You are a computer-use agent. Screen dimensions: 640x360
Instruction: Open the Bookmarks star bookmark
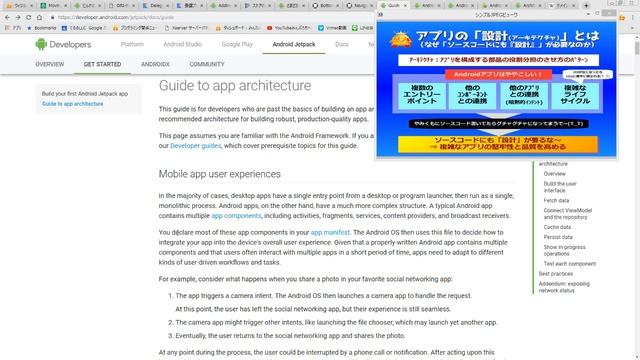(42, 28)
